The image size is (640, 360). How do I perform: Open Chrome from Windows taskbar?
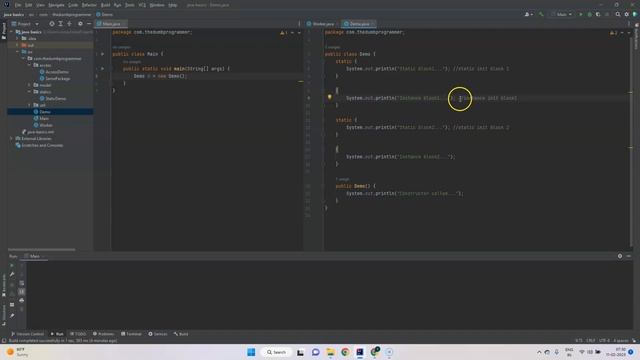[x=345, y=352]
